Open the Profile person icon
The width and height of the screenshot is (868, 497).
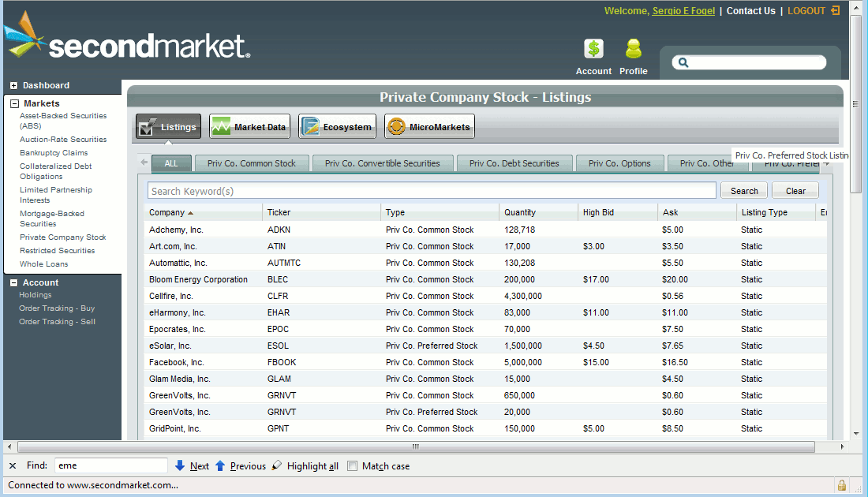(x=633, y=50)
